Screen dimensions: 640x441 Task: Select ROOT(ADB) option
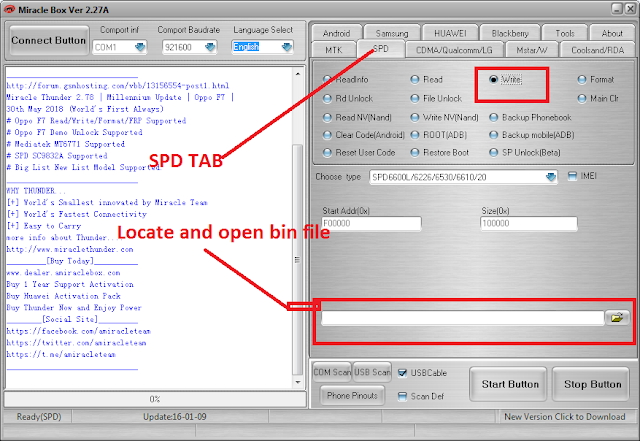pos(415,135)
